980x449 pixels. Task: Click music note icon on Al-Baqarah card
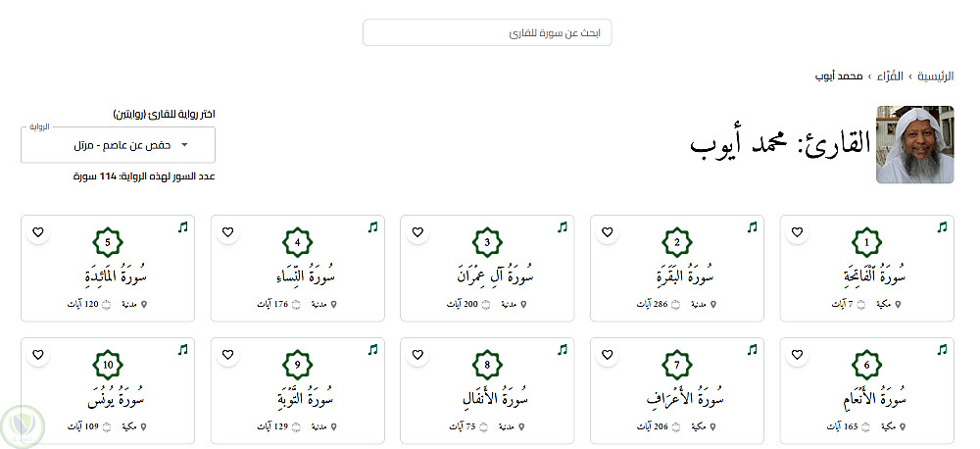pyautogui.click(x=752, y=227)
